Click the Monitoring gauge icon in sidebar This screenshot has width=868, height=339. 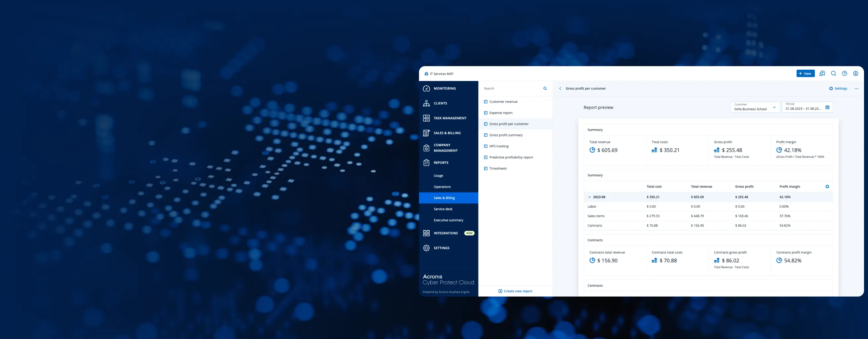pyautogui.click(x=426, y=89)
